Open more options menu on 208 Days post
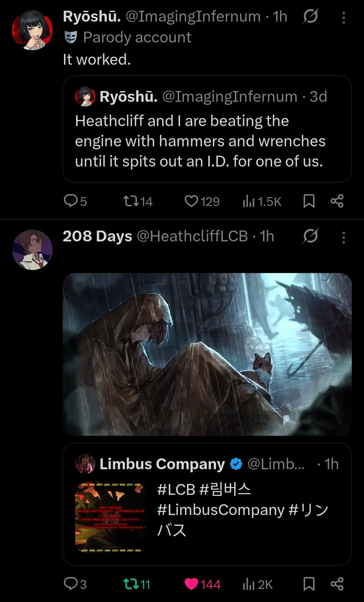 pos(343,237)
